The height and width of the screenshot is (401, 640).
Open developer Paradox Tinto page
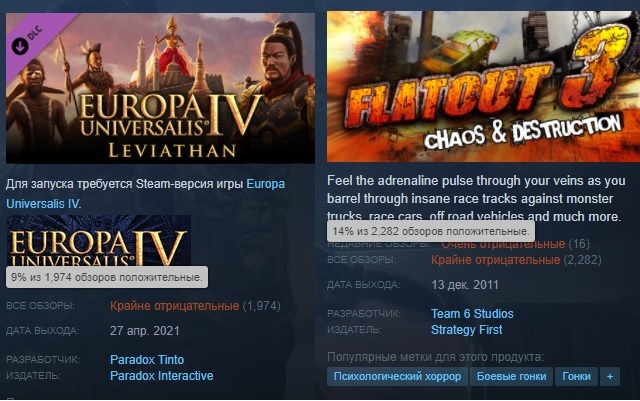(147, 360)
